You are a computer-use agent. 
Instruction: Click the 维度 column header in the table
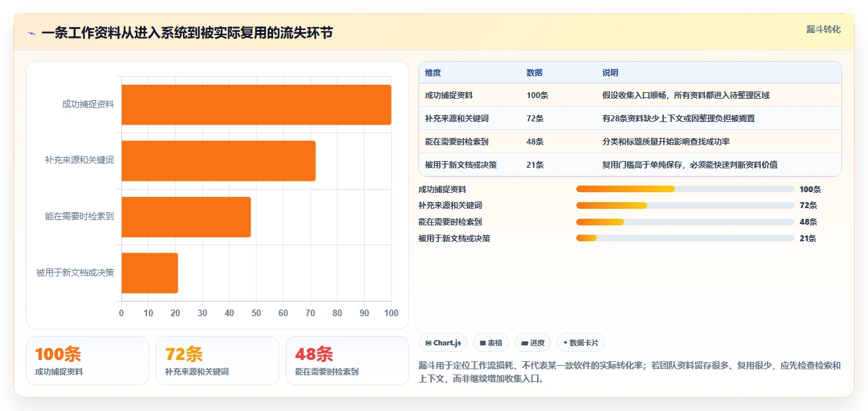point(433,73)
